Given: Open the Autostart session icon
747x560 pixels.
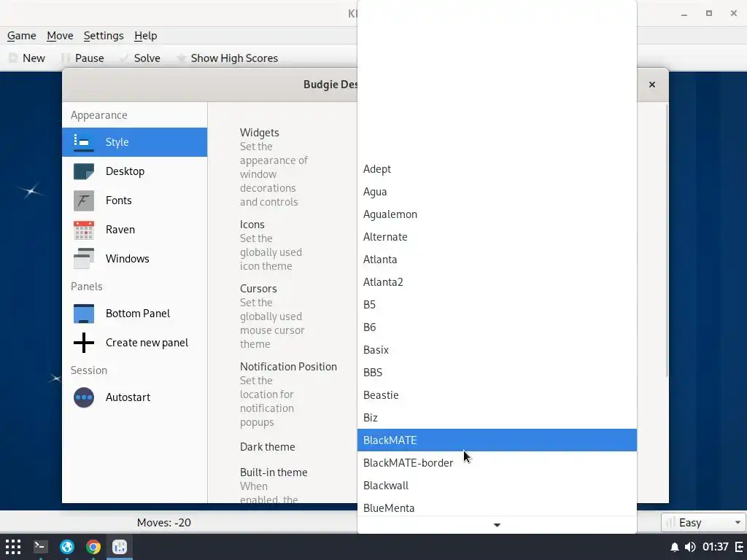Looking at the screenshot, I should tap(84, 397).
